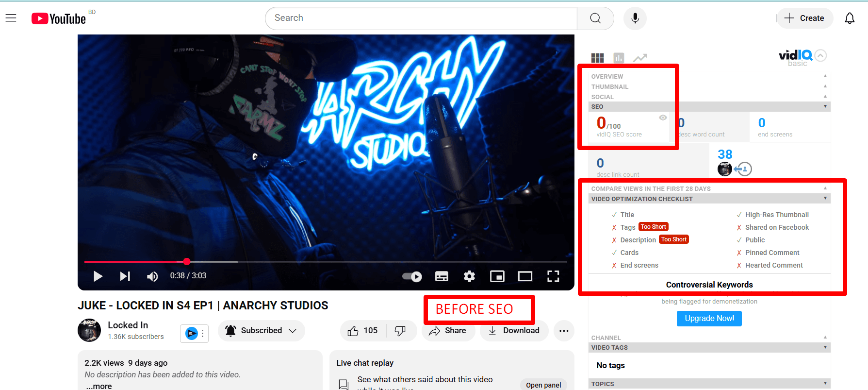Click the vidIQ basic logo
The height and width of the screenshot is (390, 868).
pos(796,58)
